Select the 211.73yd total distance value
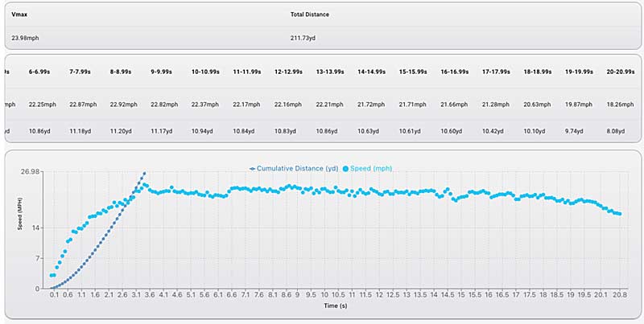The image size is (644, 324). 303,38
